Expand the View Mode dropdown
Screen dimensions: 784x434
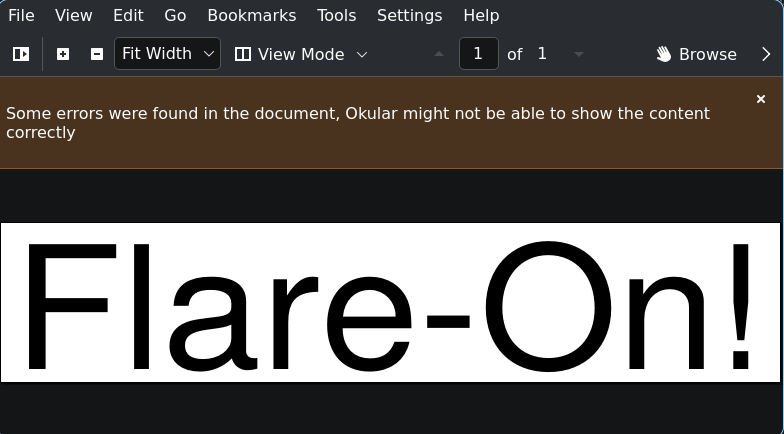pyautogui.click(x=301, y=54)
